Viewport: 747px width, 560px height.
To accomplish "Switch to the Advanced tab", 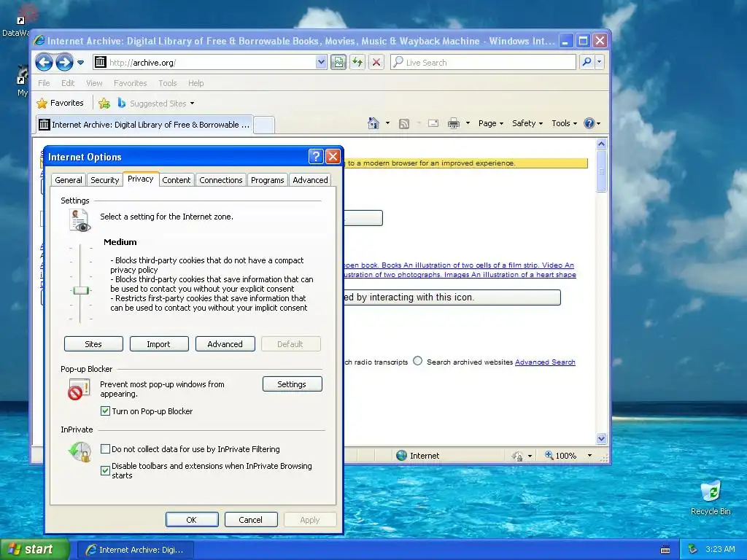I will [x=310, y=180].
